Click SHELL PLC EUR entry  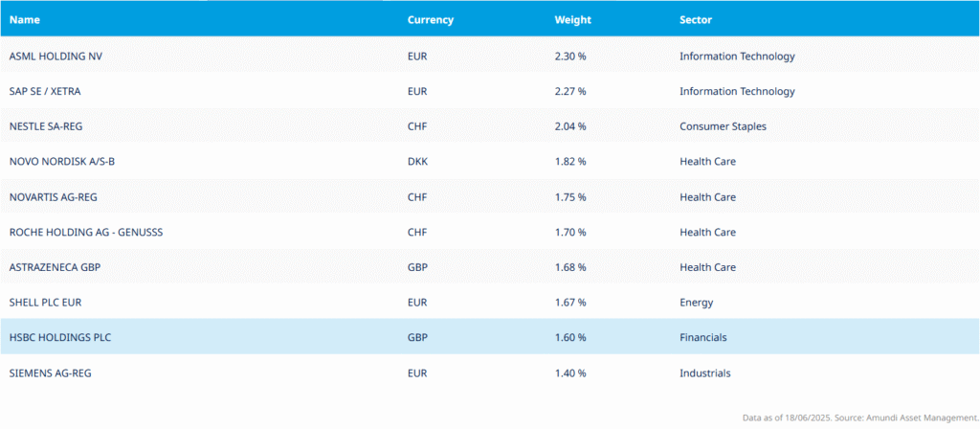[x=45, y=303]
